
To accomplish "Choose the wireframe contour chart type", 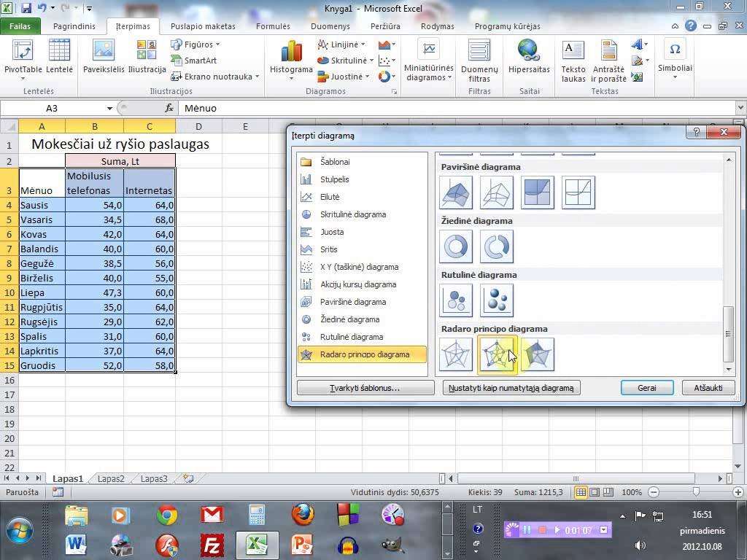I will click(x=578, y=192).
